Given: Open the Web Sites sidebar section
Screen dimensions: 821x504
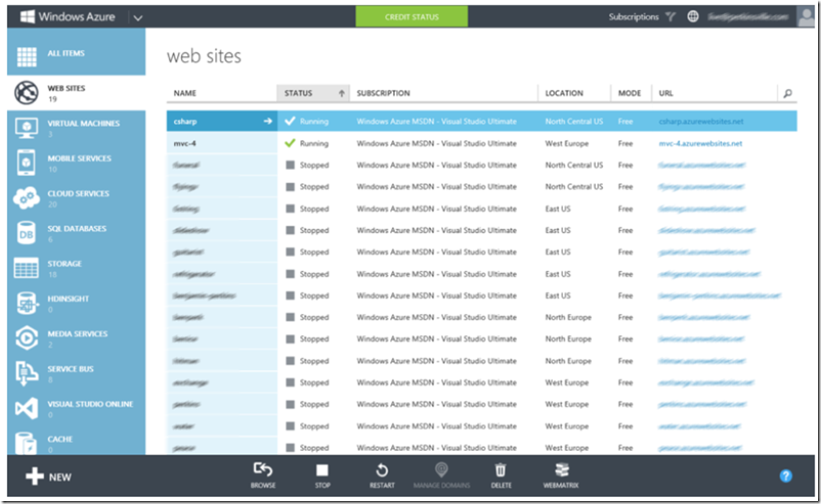Looking at the screenshot, I should tap(76, 93).
